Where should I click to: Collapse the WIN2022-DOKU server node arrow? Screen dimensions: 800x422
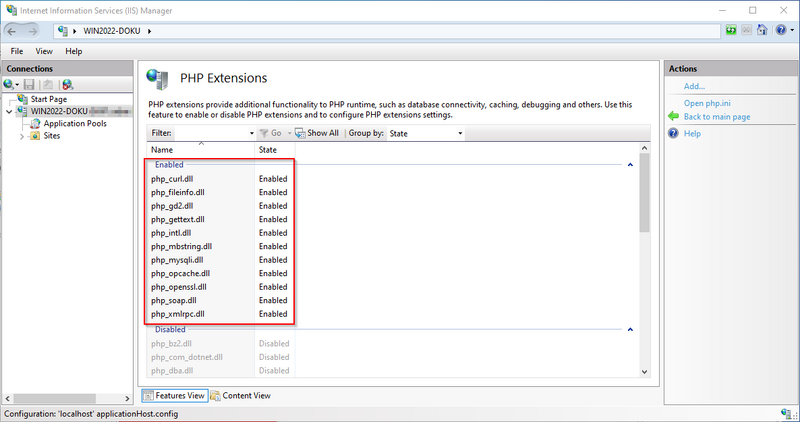click(9, 111)
